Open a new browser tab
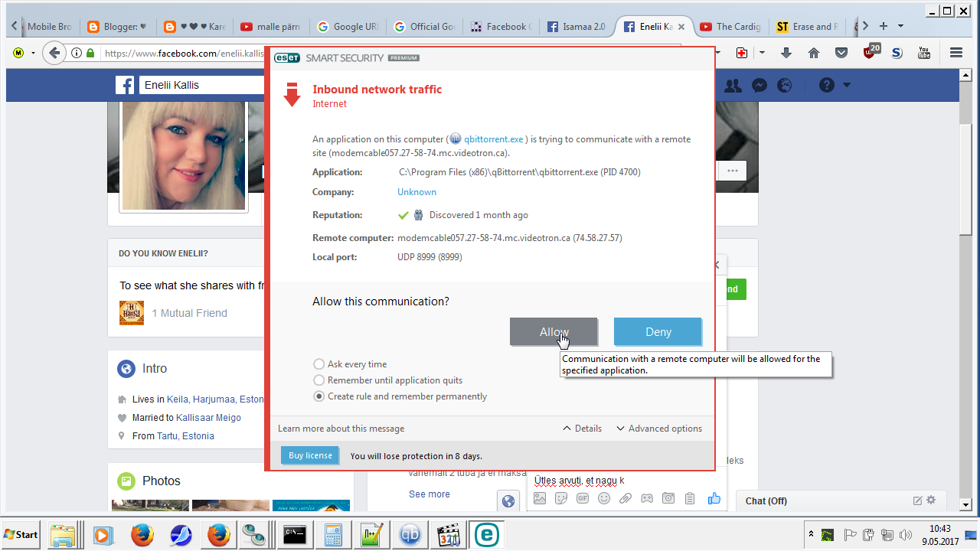This screenshot has height=551, width=980. (883, 26)
